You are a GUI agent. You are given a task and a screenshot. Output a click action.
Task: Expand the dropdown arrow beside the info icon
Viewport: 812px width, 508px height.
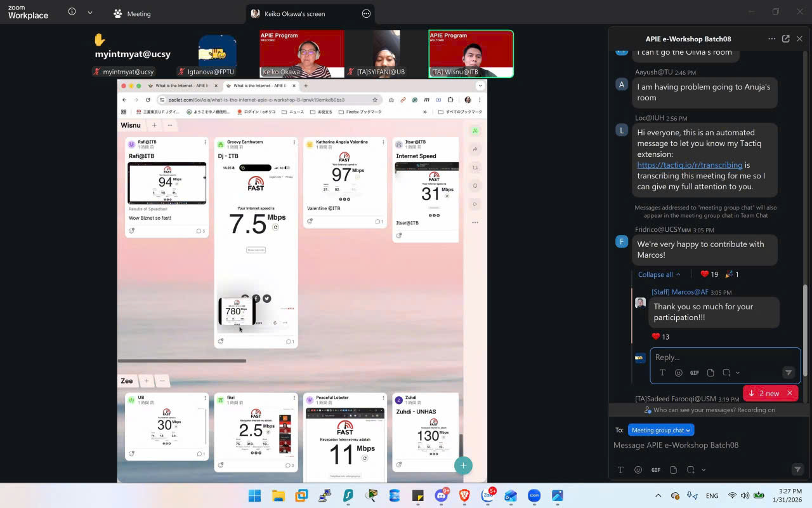(90, 12)
